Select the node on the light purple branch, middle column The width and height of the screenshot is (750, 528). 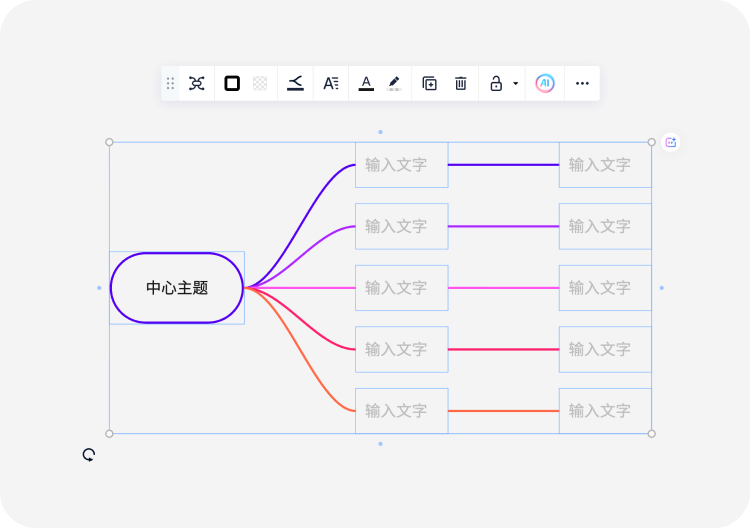[402, 226]
